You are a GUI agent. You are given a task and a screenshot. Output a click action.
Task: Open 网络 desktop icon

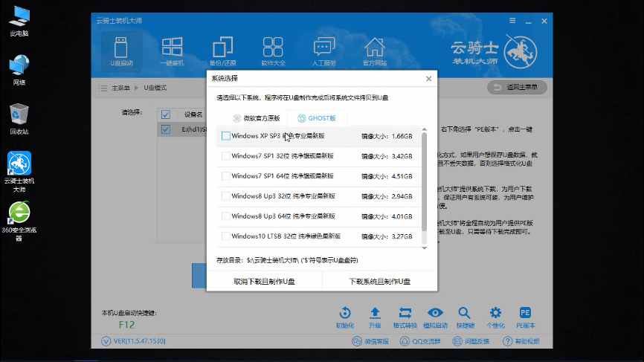coord(19,70)
